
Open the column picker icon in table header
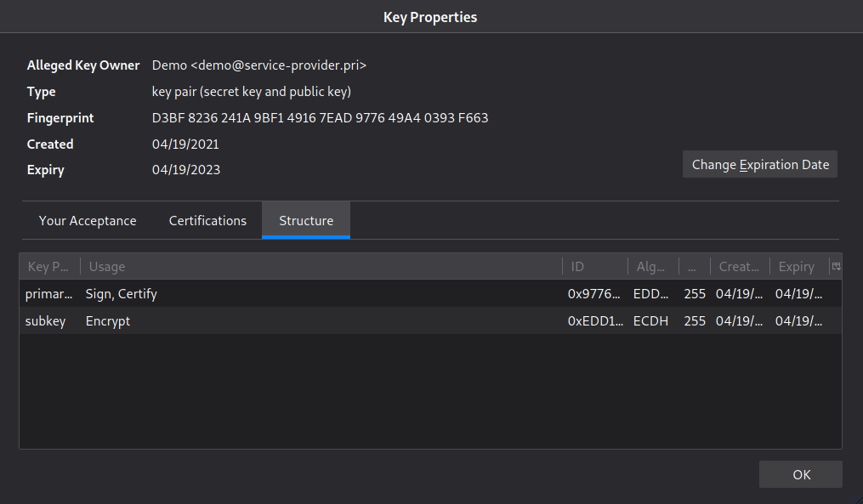pos(836,266)
